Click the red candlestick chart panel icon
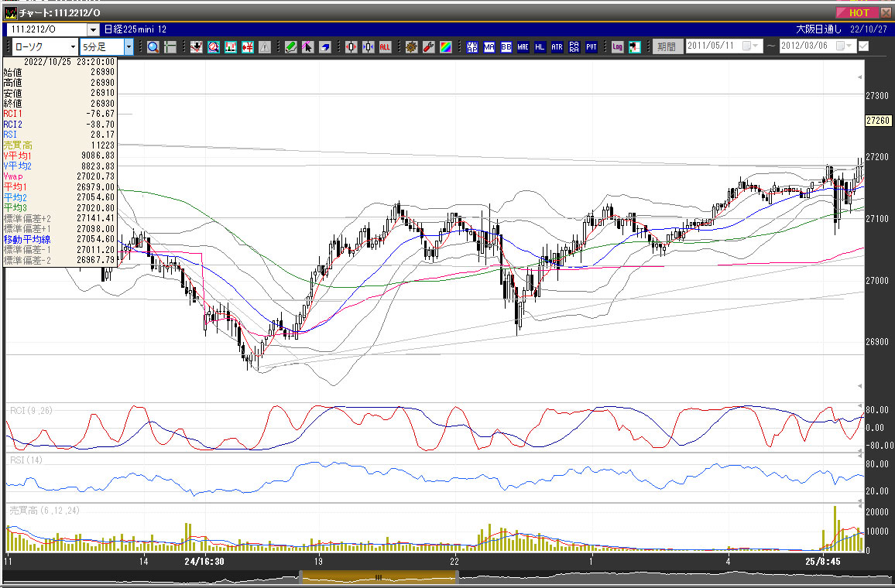Image resolution: width=895 pixels, height=588 pixels. [231, 46]
